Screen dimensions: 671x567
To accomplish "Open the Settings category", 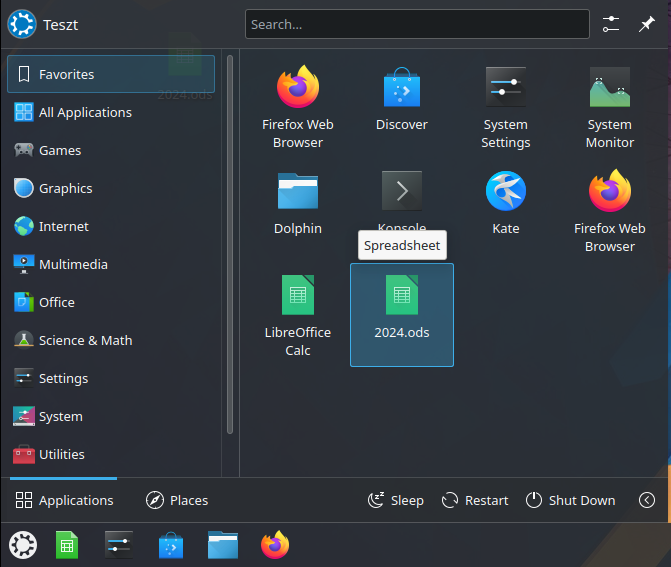I will 111,379.
